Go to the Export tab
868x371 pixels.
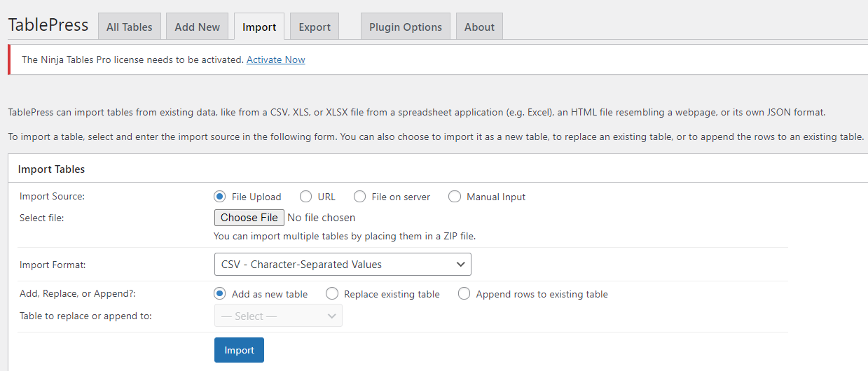(x=314, y=27)
